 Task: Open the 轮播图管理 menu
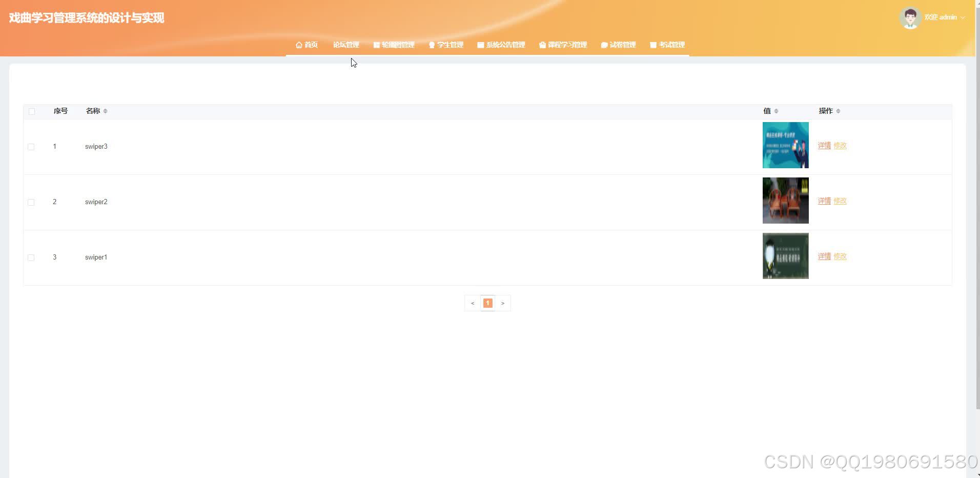(394, 45)
